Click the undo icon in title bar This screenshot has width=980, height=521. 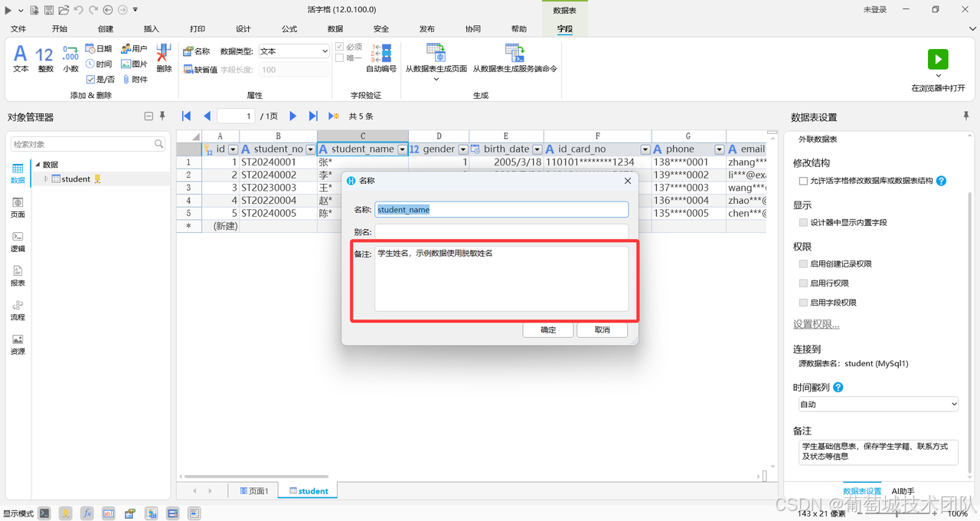(x=78, y=10)
